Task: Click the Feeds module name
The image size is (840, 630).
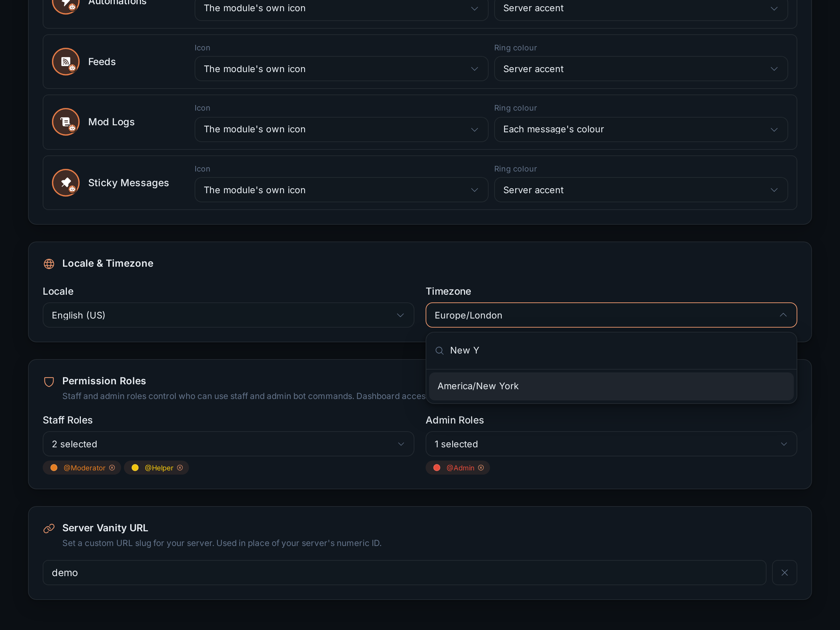Action: point(102,62)
